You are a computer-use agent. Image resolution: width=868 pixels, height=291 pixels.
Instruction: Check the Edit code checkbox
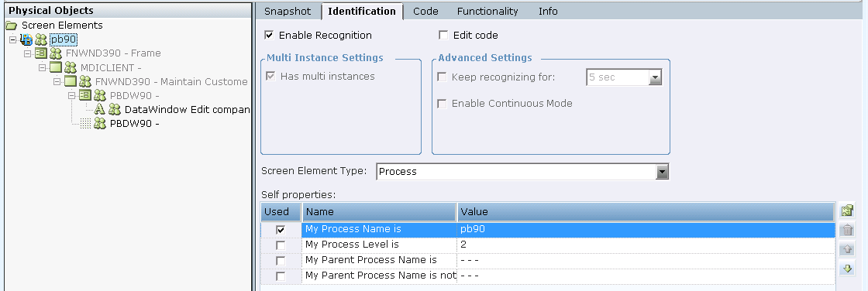443,36
